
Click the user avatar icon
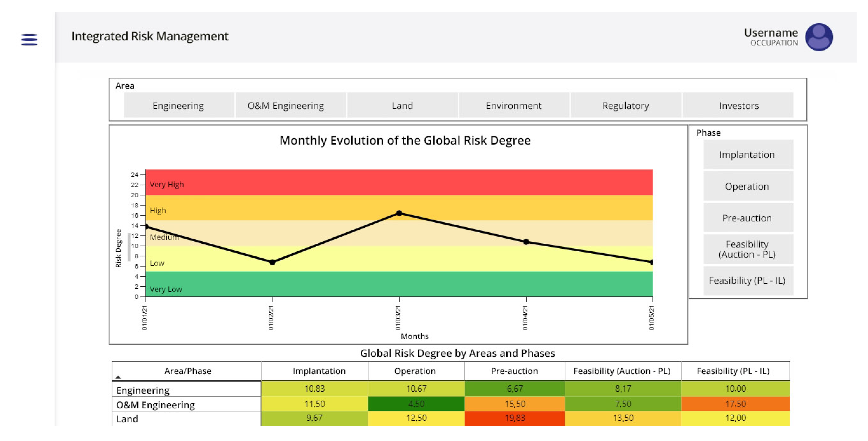819,37
